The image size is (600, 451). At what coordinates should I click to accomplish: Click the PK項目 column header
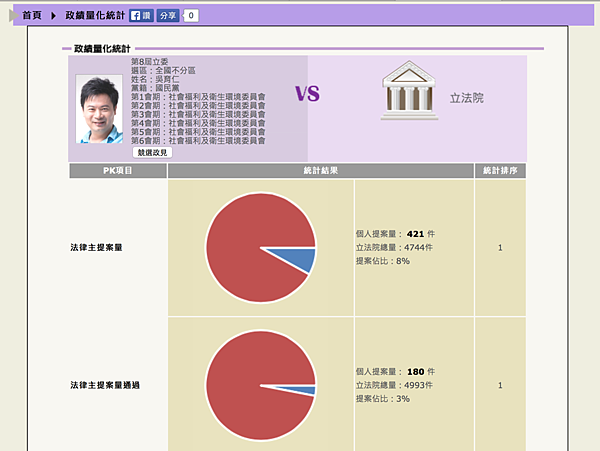(118, 171)
